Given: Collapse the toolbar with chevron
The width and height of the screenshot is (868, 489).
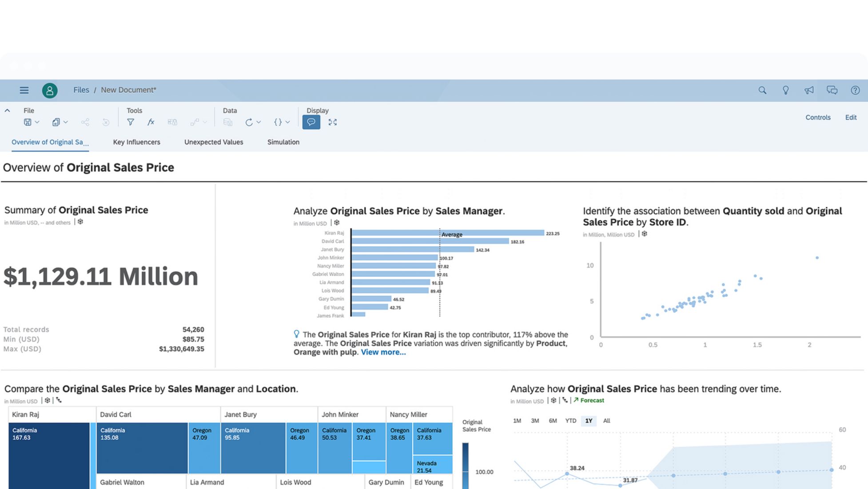Looking at the screenshot, I should click(7, 110).
